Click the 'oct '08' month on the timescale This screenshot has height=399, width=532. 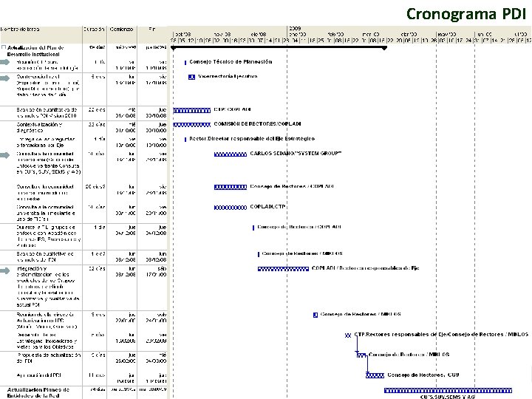[x=183, y=34]
